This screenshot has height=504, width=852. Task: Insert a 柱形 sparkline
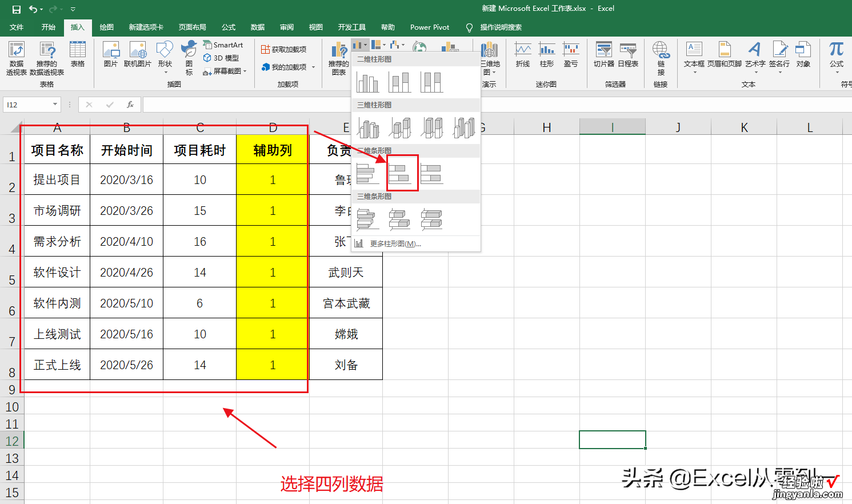(547, 55)
